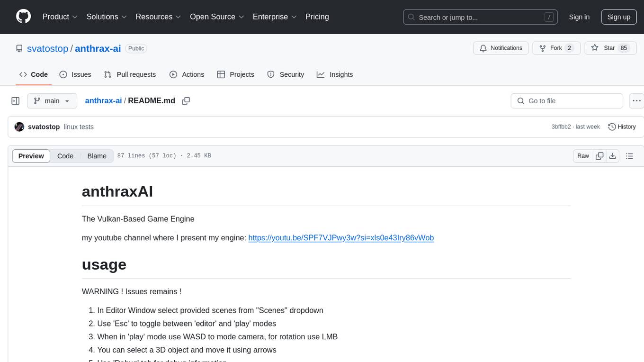
Task: Switch to Blame view
Action: [x=97, y=156]
